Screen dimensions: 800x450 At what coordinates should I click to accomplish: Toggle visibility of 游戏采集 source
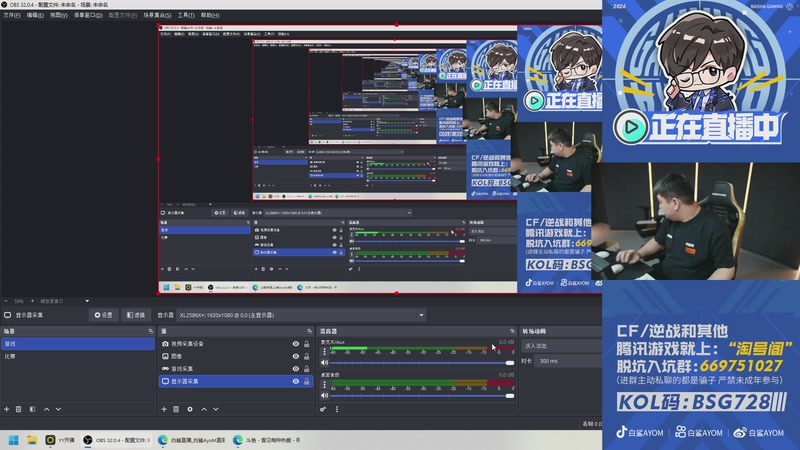[x=295, y=368]
